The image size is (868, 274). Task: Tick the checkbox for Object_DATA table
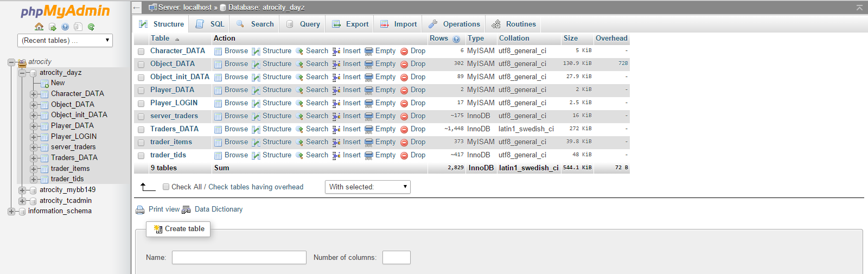pos(141,65)
